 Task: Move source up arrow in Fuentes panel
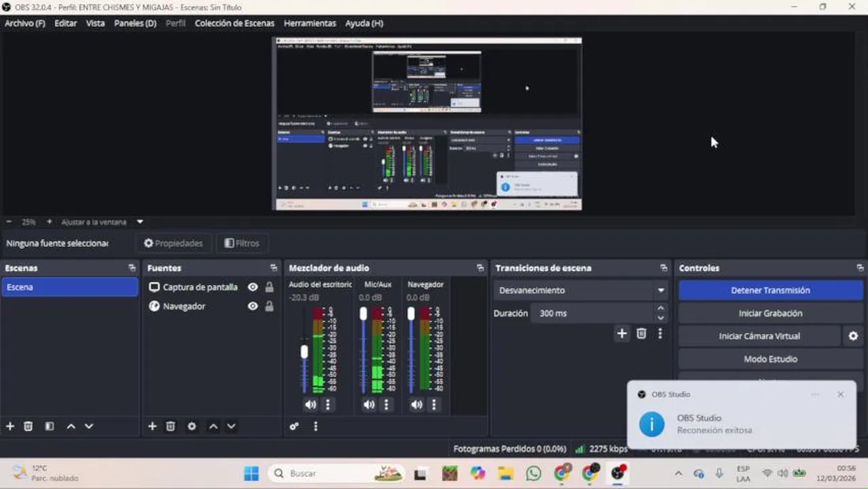pos(213,427)
